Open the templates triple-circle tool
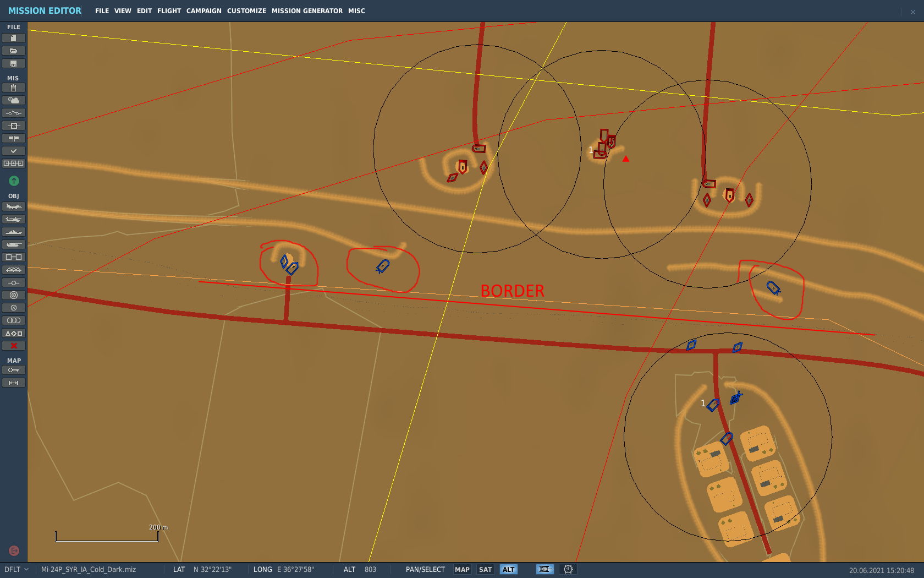 [14, 320]
